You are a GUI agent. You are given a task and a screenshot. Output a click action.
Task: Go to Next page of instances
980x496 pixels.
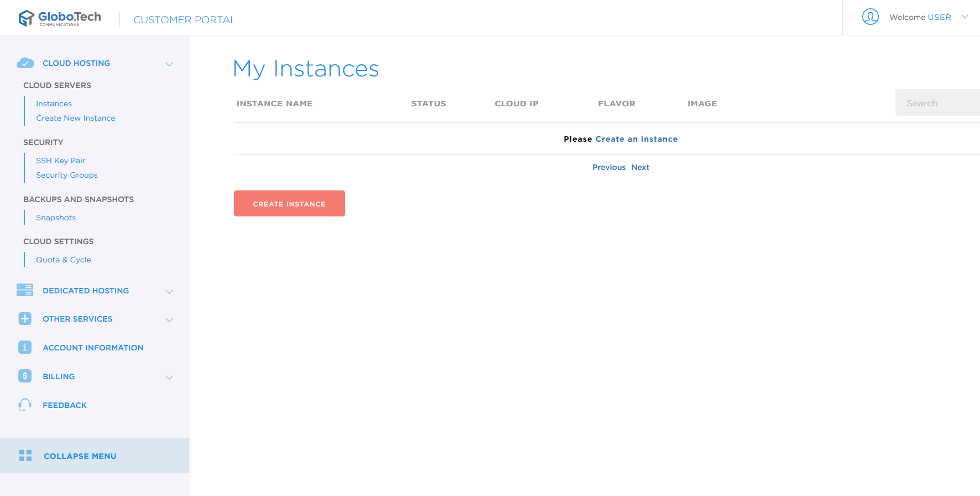pos(640,167)
